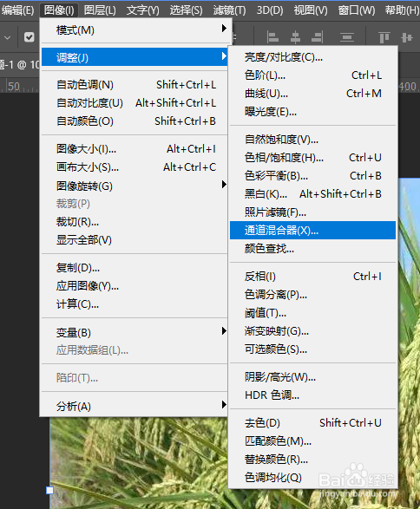Expand the 变量(B) submenu
Screen dimensions: 420x509
[x=135, y=332]
